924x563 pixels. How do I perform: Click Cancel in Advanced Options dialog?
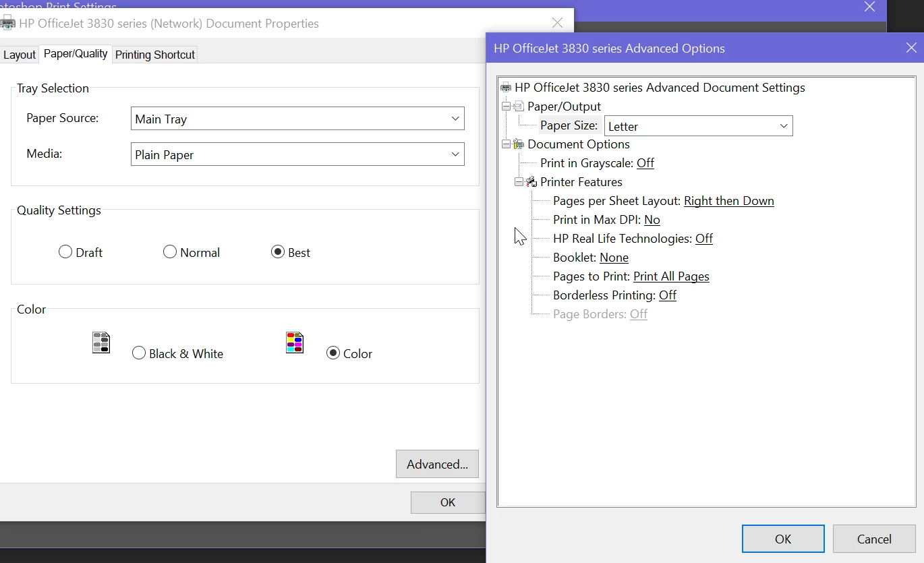(x=874, y=539)
